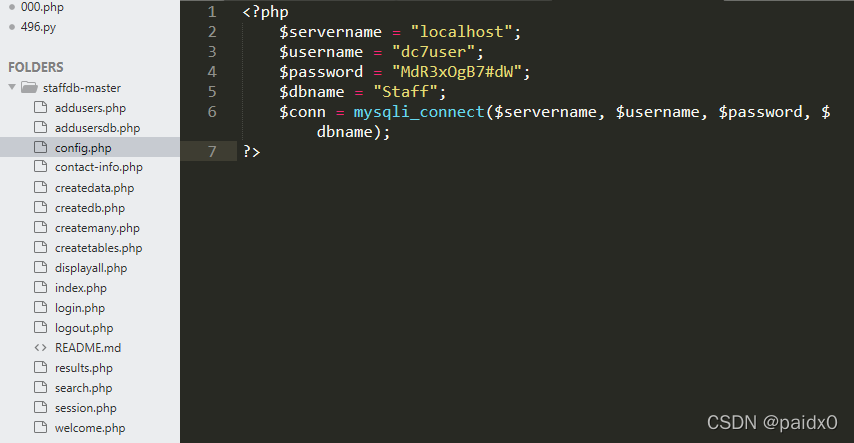Click the file icon beside addusersdb.php
The image size is (854, 443).
(40, 128)
